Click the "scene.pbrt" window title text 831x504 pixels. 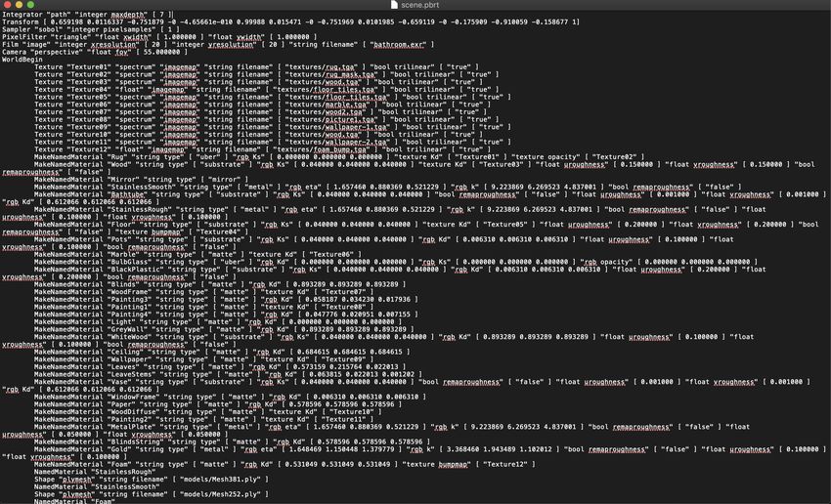(x=419, y=5)
